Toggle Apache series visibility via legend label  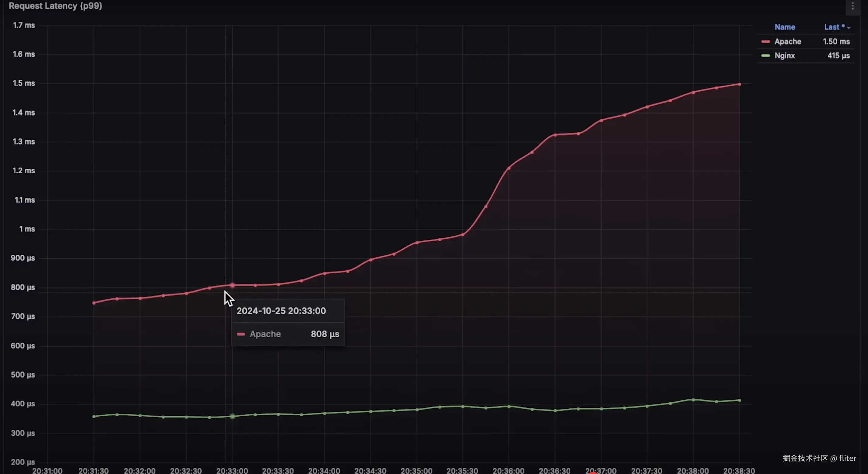(x=788, y=42)
